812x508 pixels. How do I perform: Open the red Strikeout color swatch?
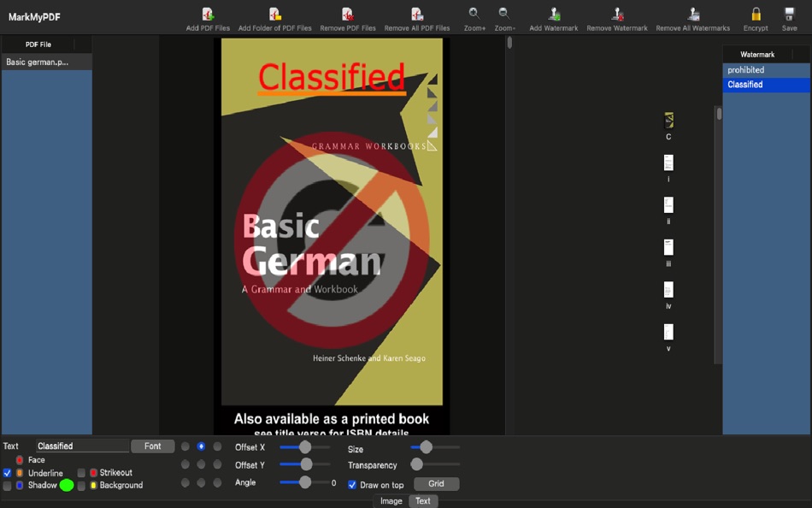tap(93, 473)
